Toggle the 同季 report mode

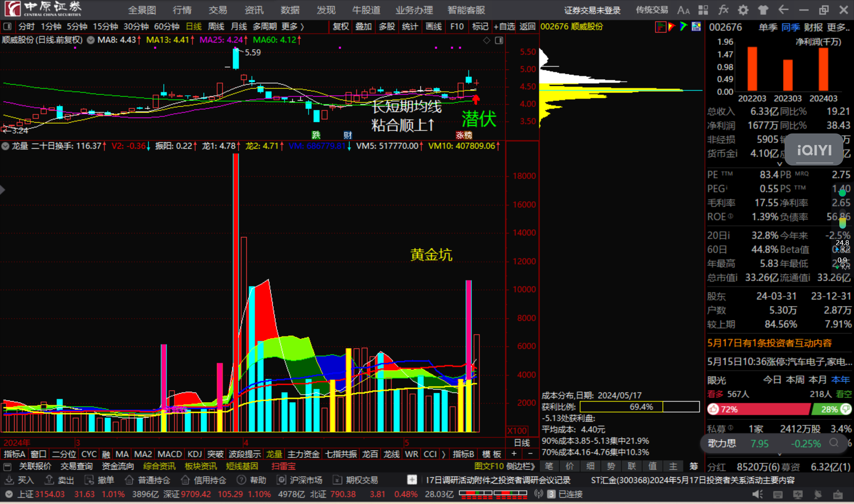[790, 28]
